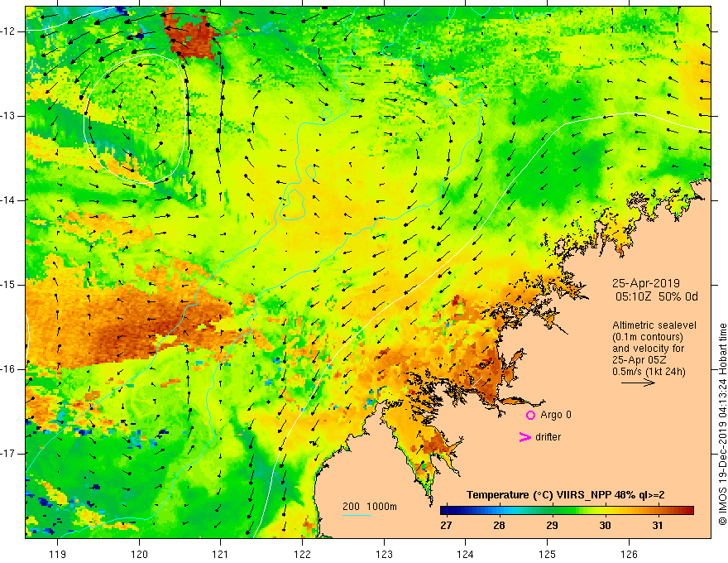Click the longitude axis label 123
Viewport: 728px width, 563px height.
click(384, 554)
